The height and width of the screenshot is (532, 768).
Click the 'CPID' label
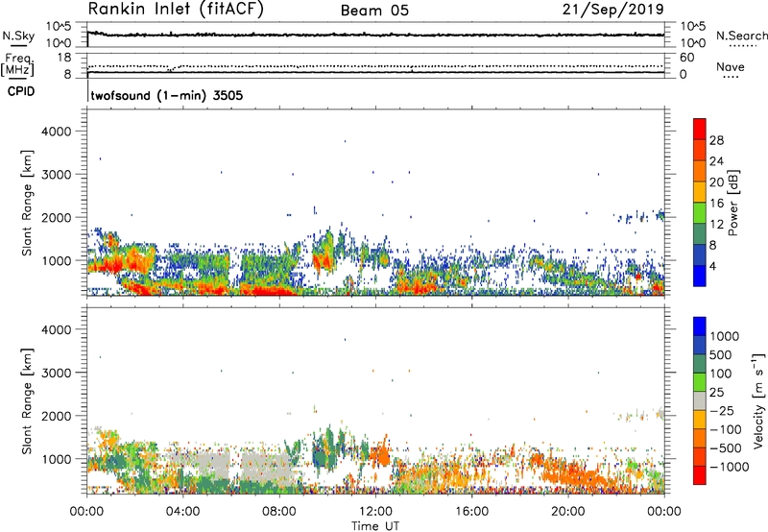click(x=21, y=91)
